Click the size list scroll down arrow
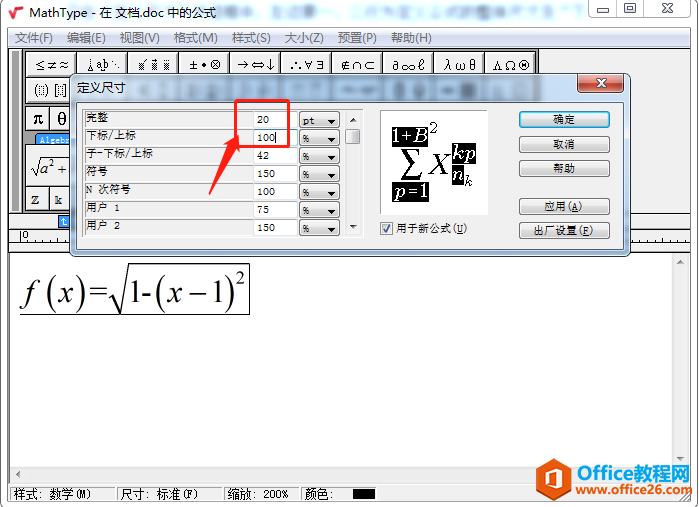The image size is (699, 507). pos(353,227)
